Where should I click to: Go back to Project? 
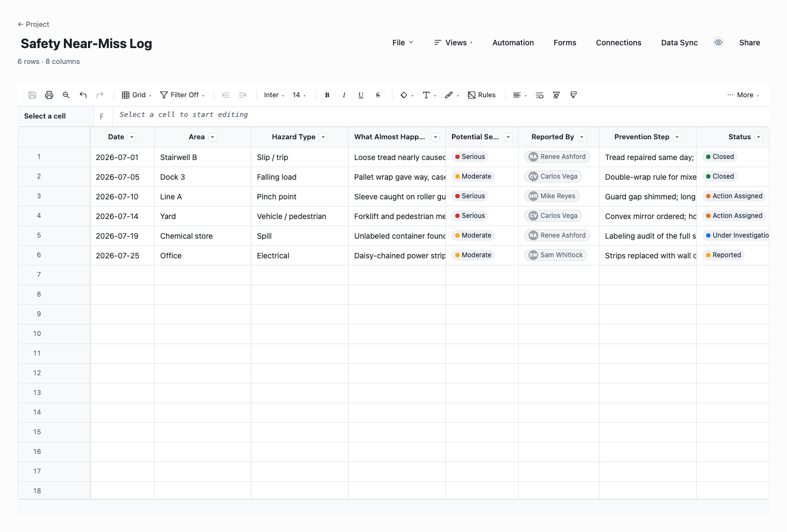(33, 25)
